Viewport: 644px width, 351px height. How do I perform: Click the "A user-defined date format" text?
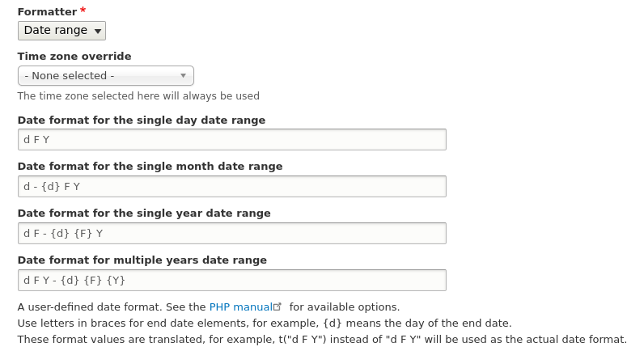click(x=112, y=307)
